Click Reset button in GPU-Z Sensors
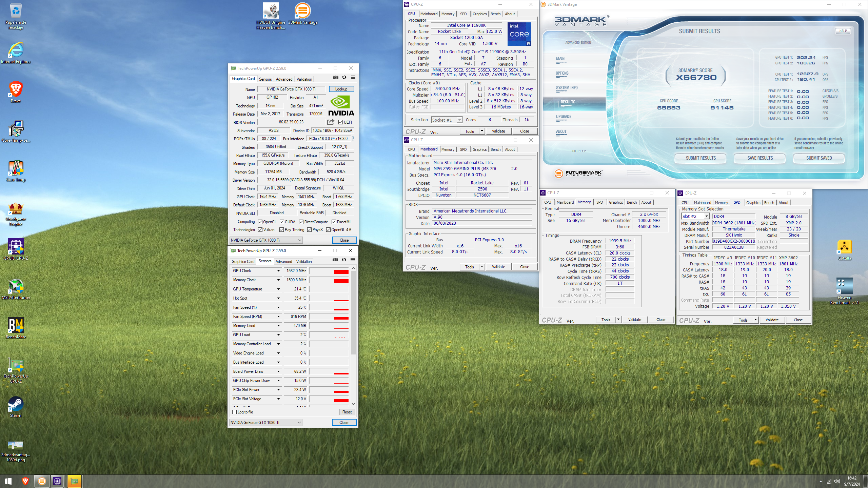 coord(347,412)
